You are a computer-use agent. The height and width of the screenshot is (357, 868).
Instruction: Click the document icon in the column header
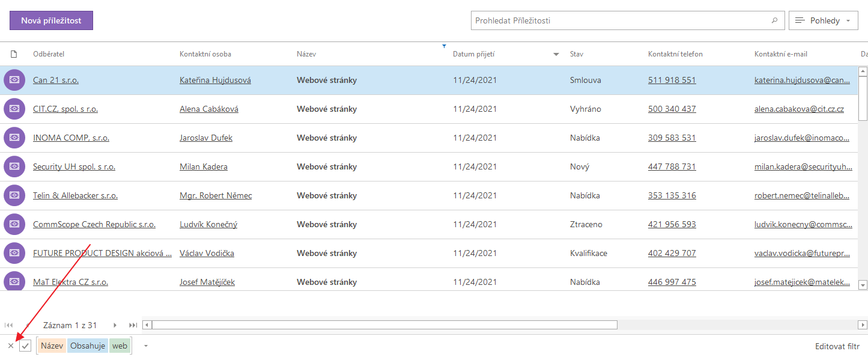[14, 54]
